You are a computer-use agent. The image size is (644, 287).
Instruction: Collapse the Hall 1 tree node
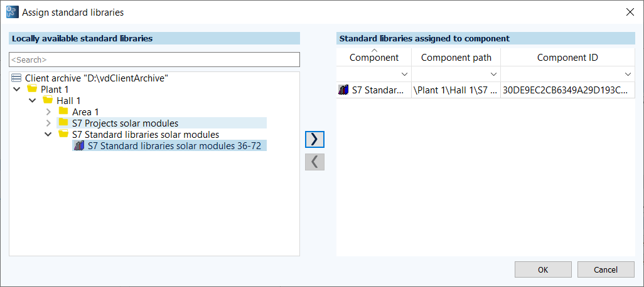(32, 101)
